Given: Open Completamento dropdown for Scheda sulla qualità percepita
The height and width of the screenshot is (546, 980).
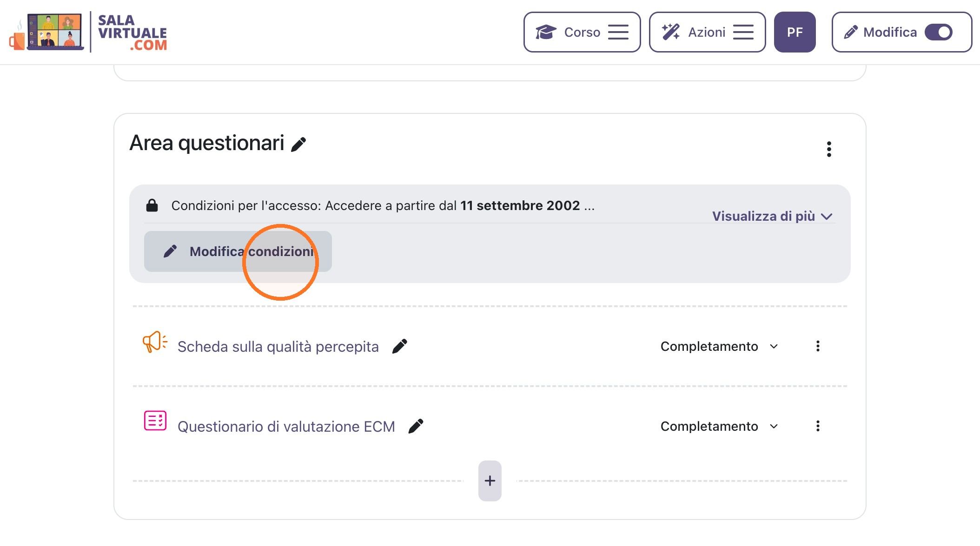Looking at the screenshot, I should [719, 346].
